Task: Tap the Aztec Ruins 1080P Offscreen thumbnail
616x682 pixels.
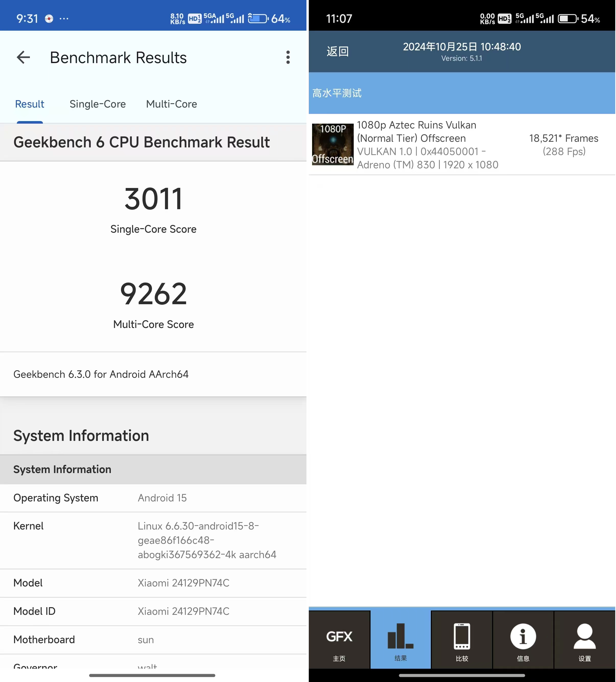Action: pos(333,145)
